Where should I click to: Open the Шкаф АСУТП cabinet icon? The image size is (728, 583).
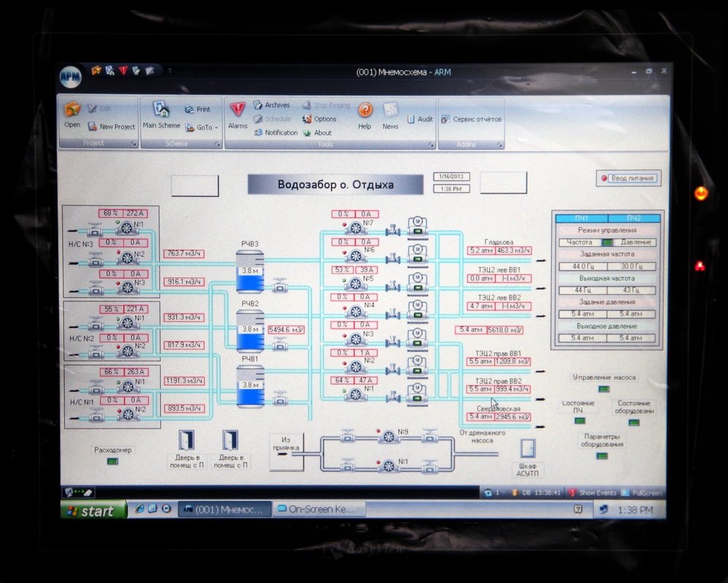point(527,448)
